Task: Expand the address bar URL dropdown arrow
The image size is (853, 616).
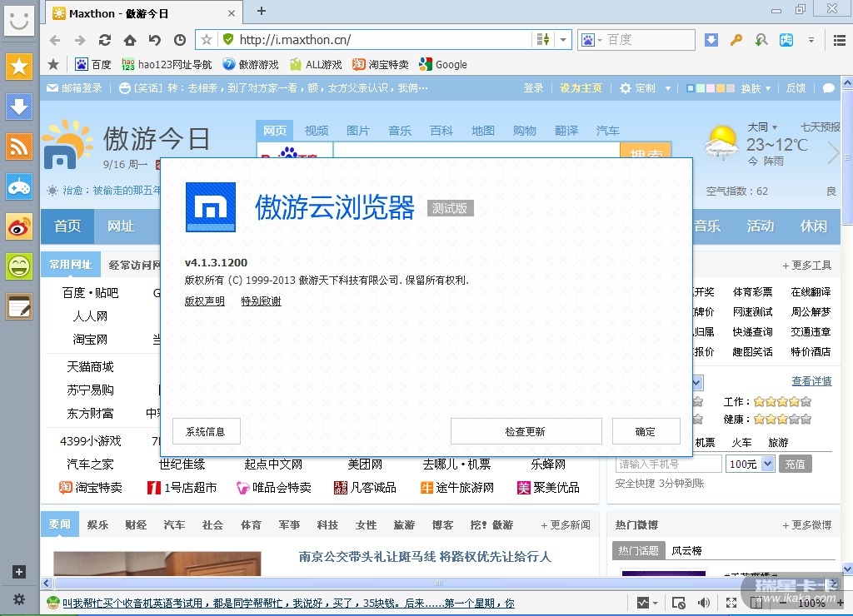Action: (564, 40)
